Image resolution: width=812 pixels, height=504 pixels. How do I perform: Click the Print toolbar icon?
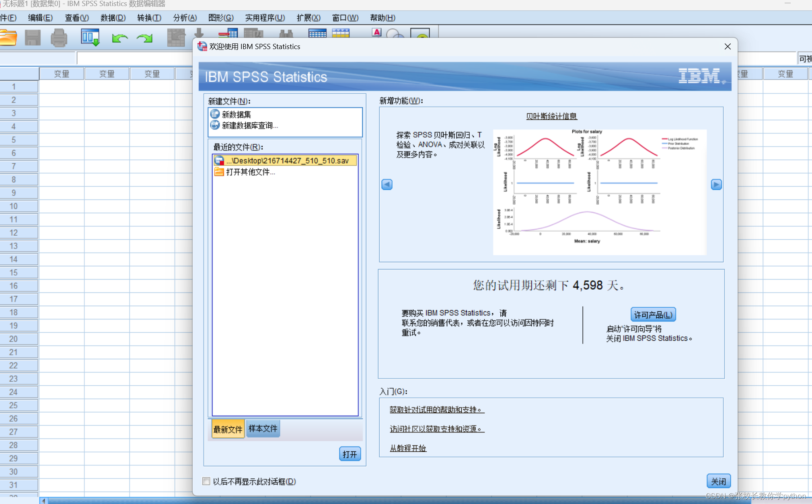point(59,38)
